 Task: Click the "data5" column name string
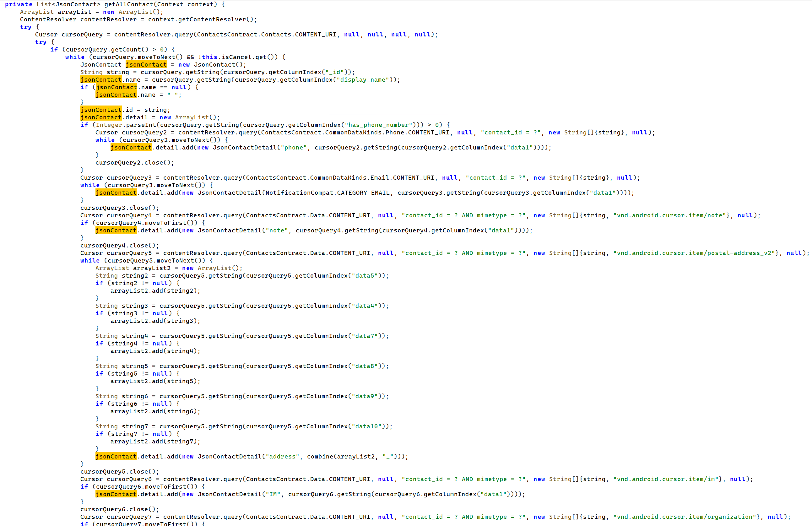coord(365,276)
